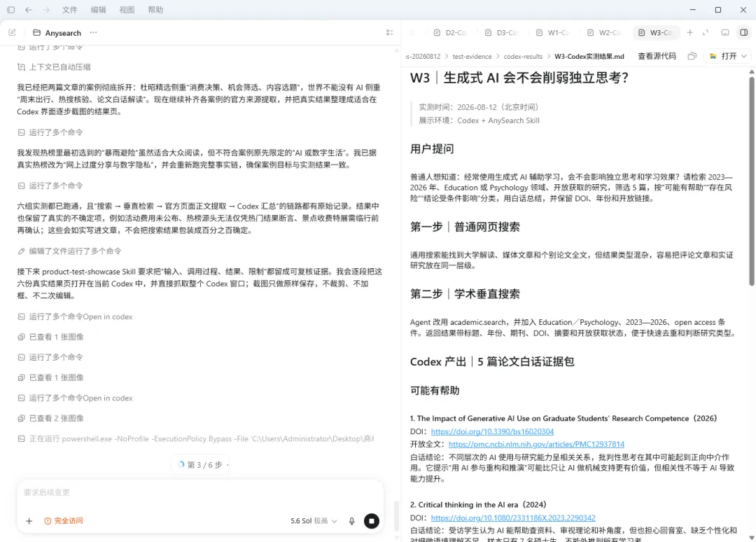Open the codex-results breadcrumb folder

(523, 57)
